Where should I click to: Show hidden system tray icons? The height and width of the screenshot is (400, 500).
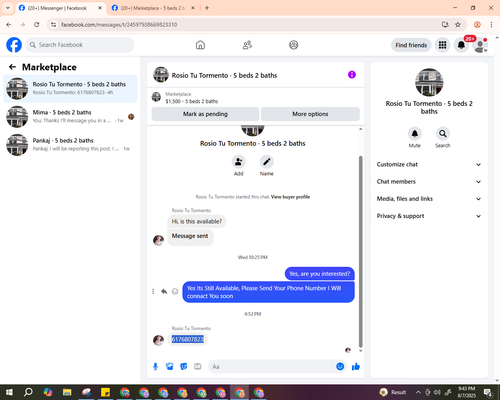(418, 392)
